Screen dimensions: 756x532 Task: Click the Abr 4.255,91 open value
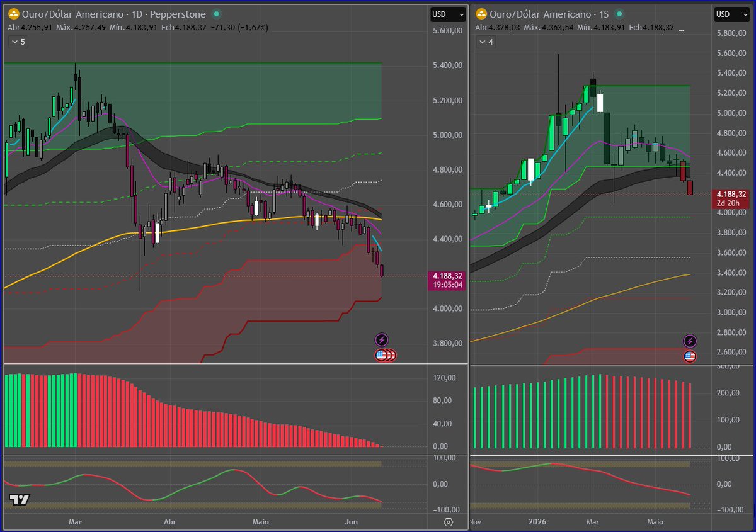click(x=29, y=28)
